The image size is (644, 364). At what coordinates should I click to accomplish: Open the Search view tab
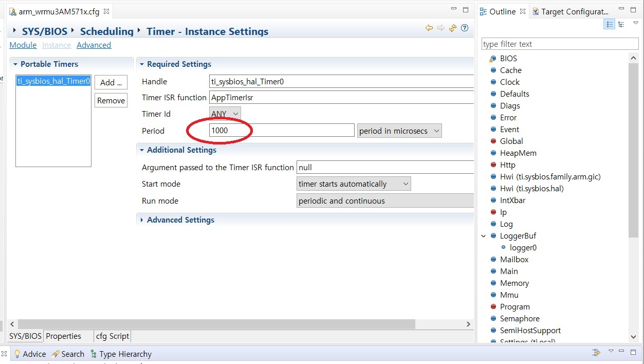[x=67, y=354]
